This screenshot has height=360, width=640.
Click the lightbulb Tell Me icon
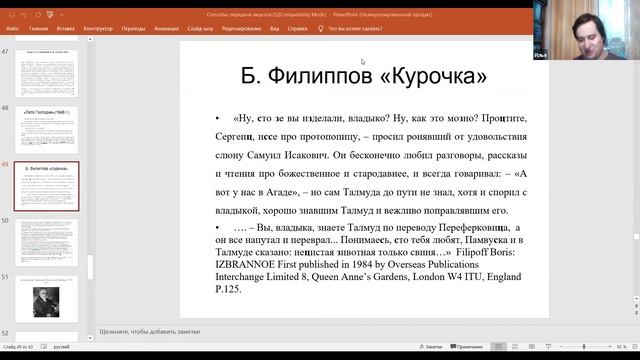point(320,29)
